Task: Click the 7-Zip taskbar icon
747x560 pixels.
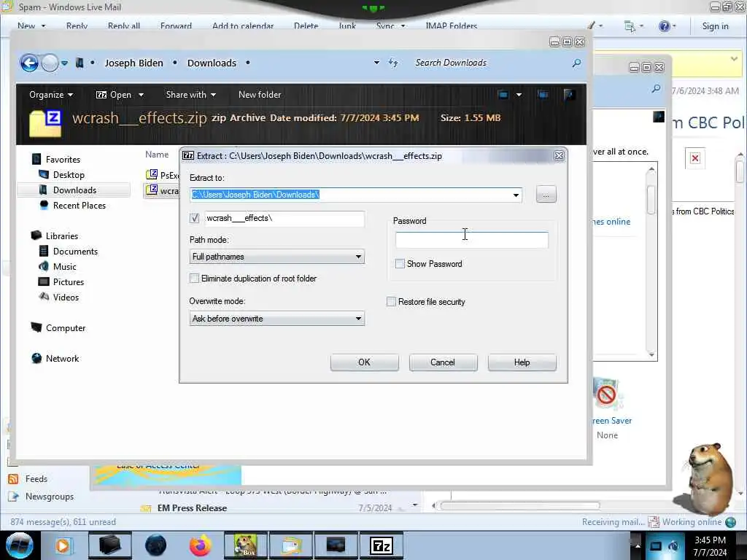Action: [381, 545]
